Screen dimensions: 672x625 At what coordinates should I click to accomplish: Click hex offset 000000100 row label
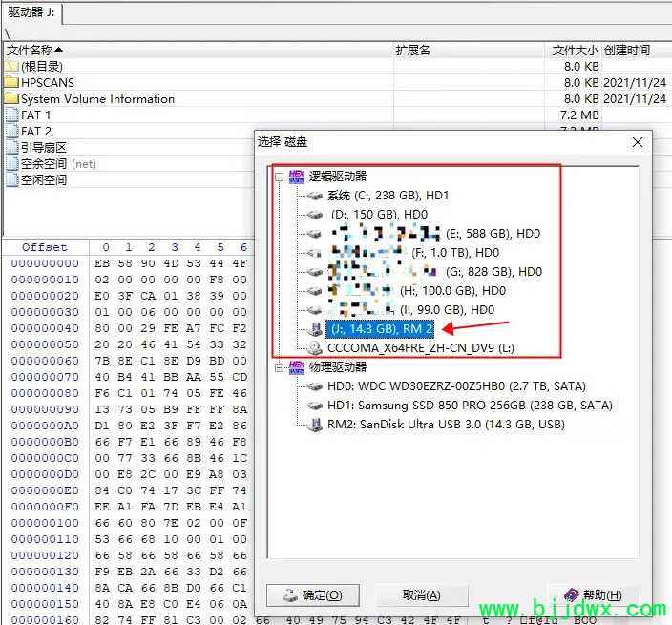pos(45,523)
